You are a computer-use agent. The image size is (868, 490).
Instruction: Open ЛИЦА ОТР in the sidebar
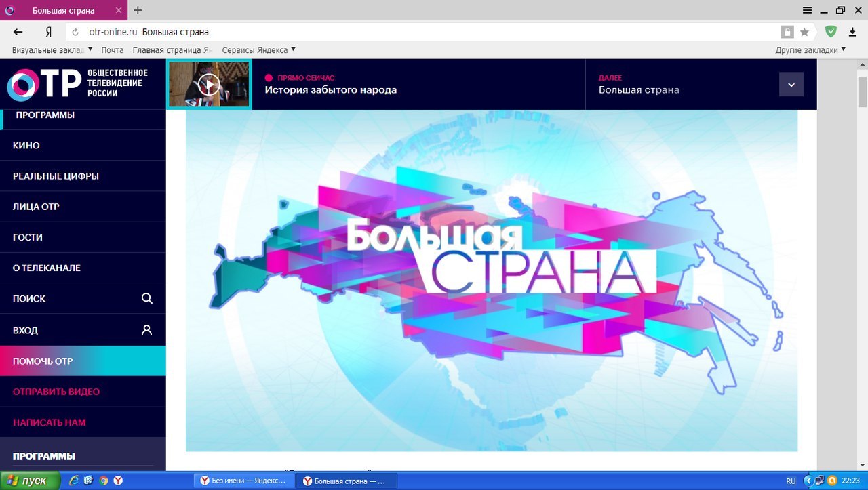[83, 207]
